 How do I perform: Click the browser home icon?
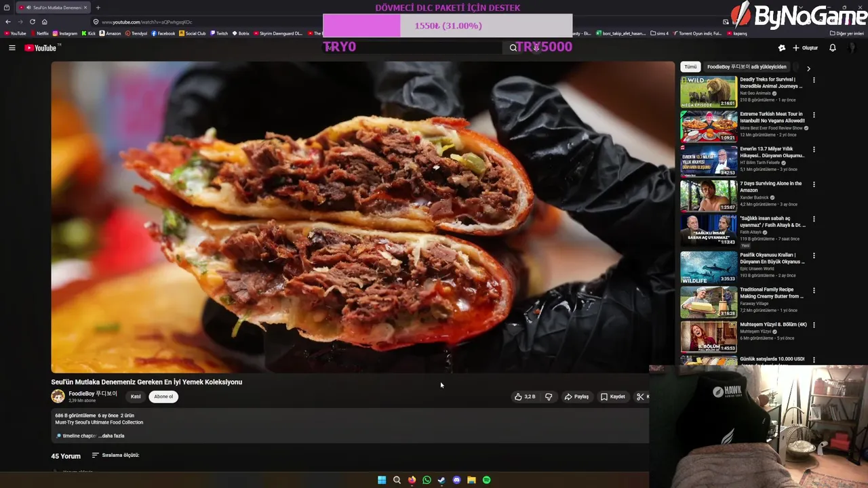click(x=45, y=22)
